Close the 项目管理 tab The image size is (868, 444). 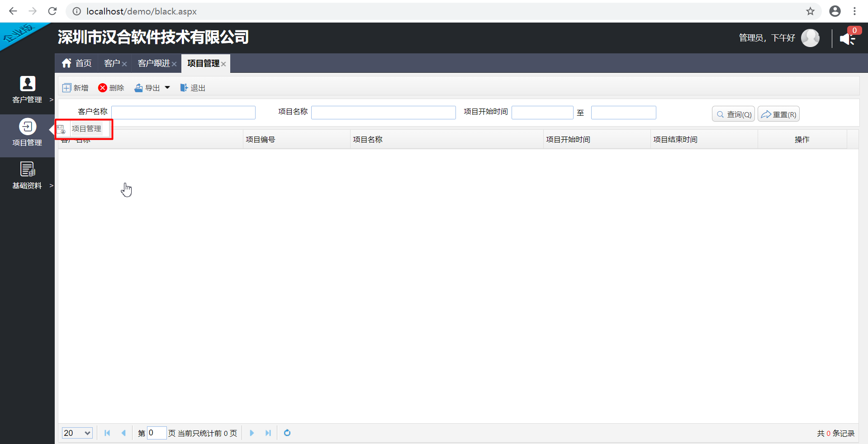[223, 64]
